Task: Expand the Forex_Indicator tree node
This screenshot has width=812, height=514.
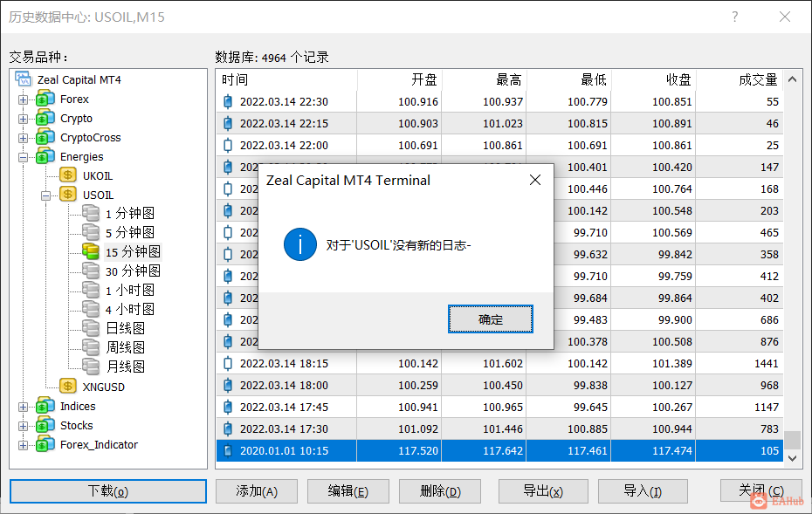Action: pos(23,445)
